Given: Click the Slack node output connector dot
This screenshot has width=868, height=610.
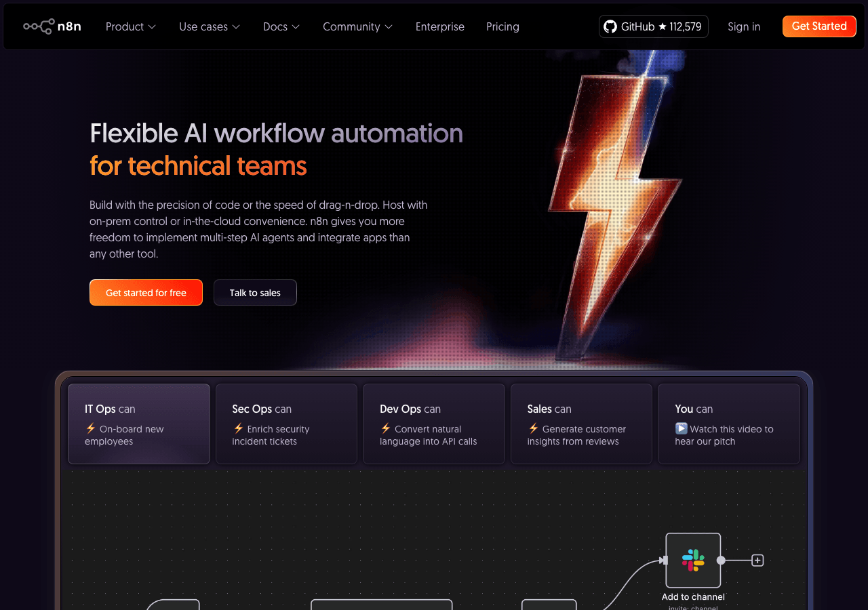Looking at the screenshot, I should coord(721,561).
